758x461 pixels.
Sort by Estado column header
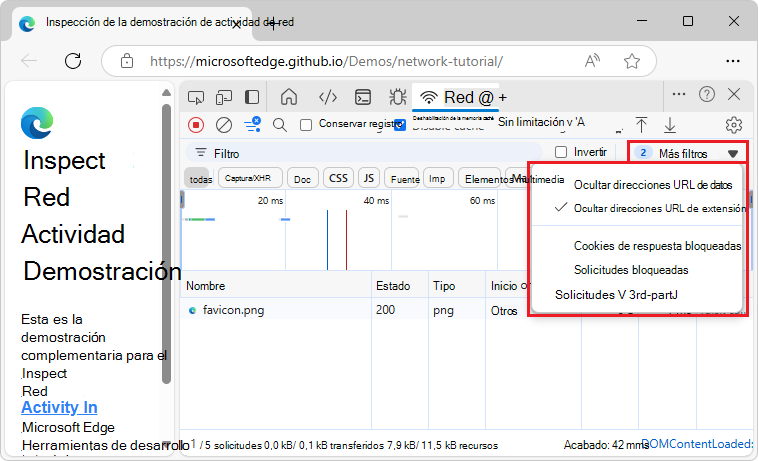[399, 286]
